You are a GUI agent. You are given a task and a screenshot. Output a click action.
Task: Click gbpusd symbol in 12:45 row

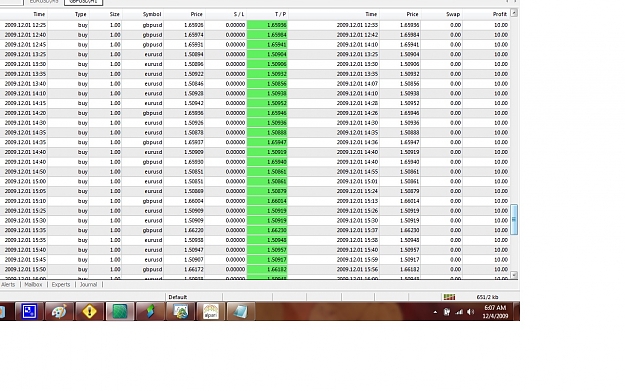tap(152, 45)
